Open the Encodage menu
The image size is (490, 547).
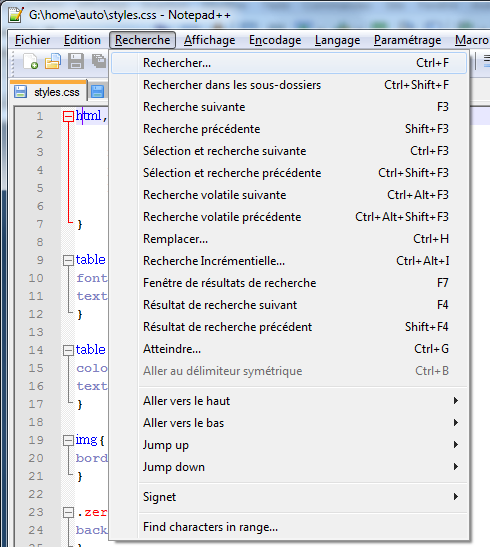pyautogui.click(x=275, y=40)
